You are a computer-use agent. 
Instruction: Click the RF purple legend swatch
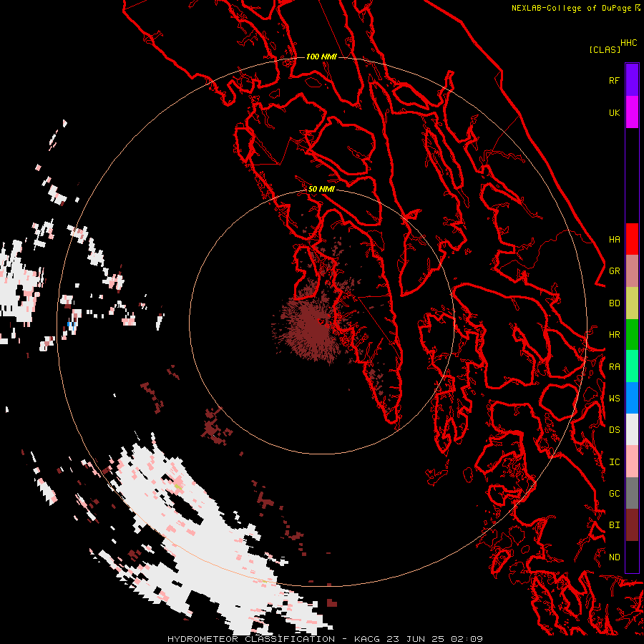(x=632, y=80)
